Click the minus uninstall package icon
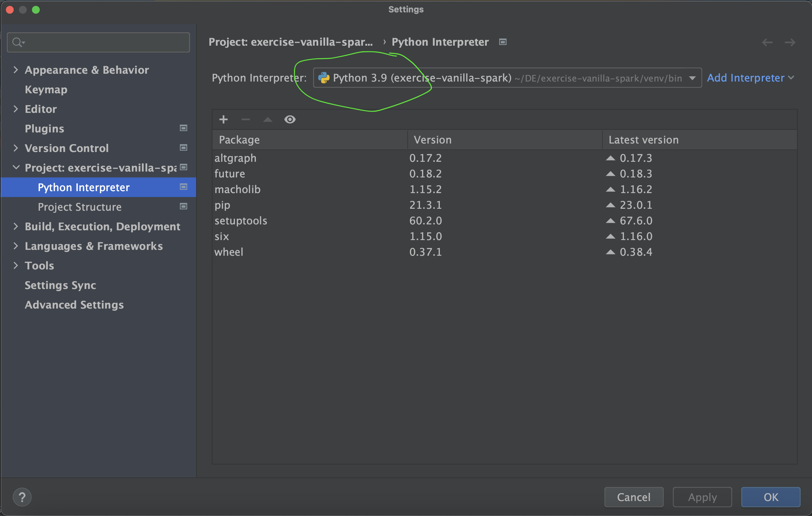 click(x=245, y=119)
